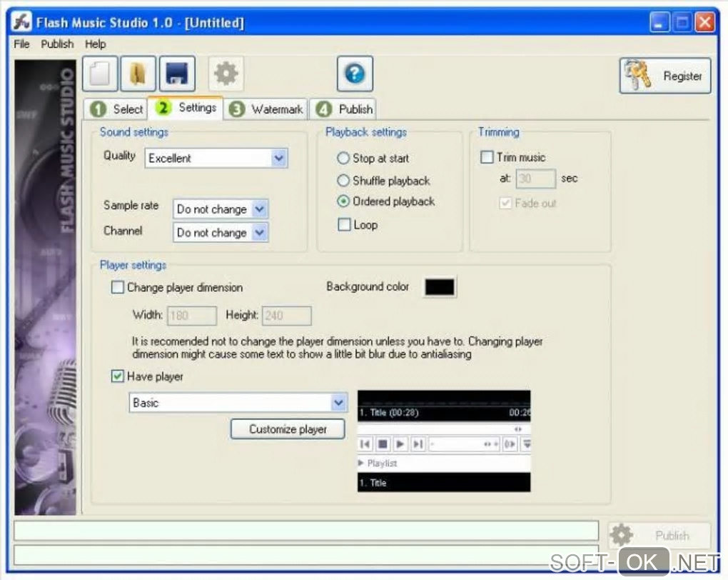Viewport: 728px width, 580px height.
Task: Click the Flash Music Studio title bar icon
Action: pyautogui.click(x=22, y=21)
